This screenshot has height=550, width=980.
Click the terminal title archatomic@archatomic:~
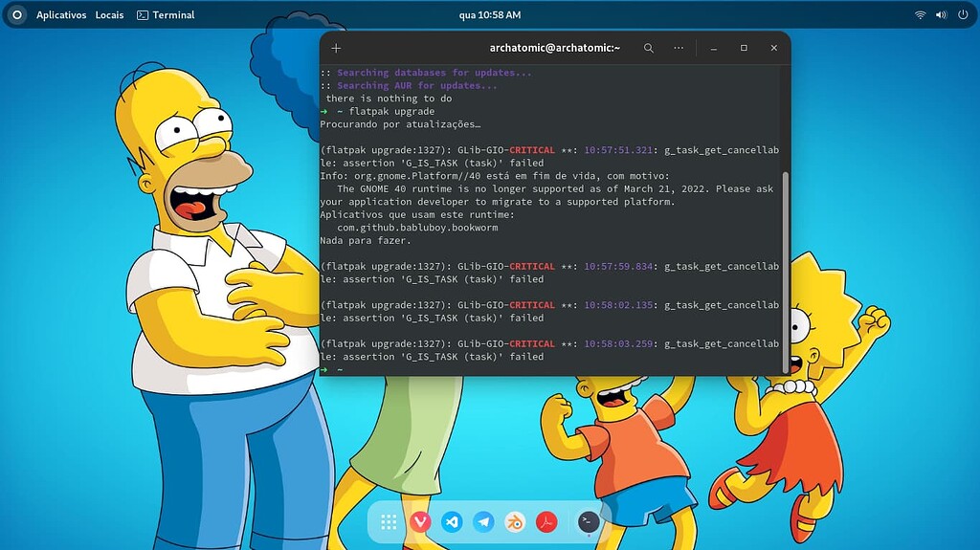point(555,48)
